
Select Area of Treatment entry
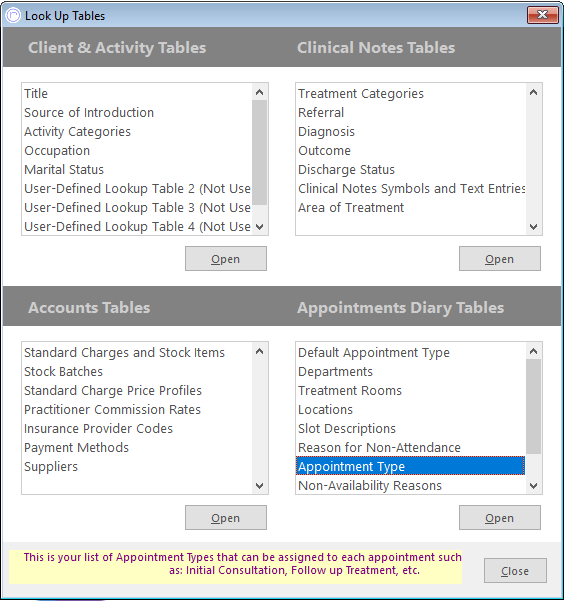point(351,207)
